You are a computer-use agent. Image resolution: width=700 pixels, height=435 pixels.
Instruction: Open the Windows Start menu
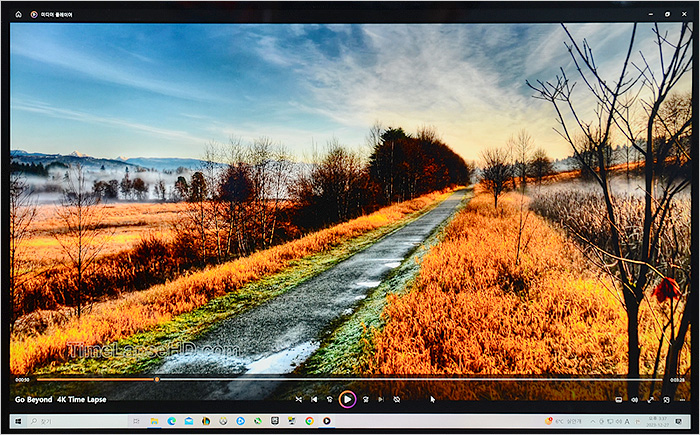[x=18, y=421]
